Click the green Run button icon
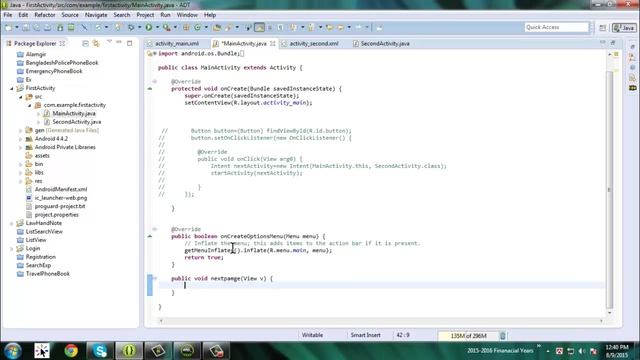The image size is (640, 360). click(x=149, y=27)
